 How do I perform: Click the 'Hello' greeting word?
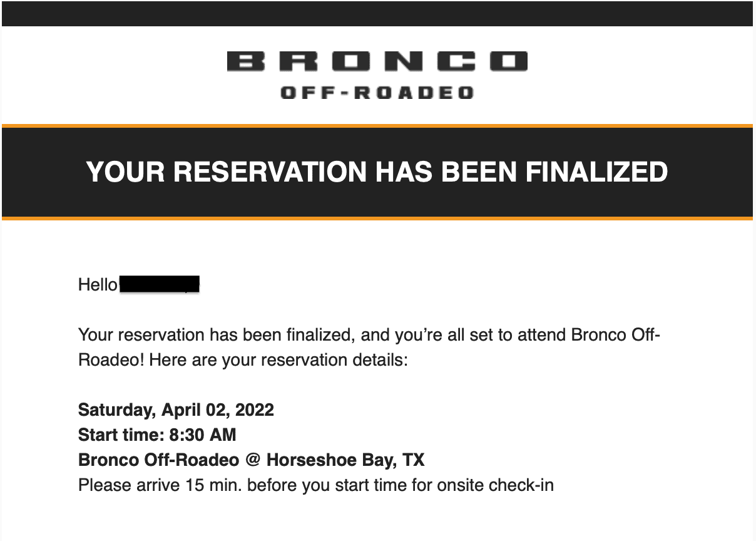[98, 285]
